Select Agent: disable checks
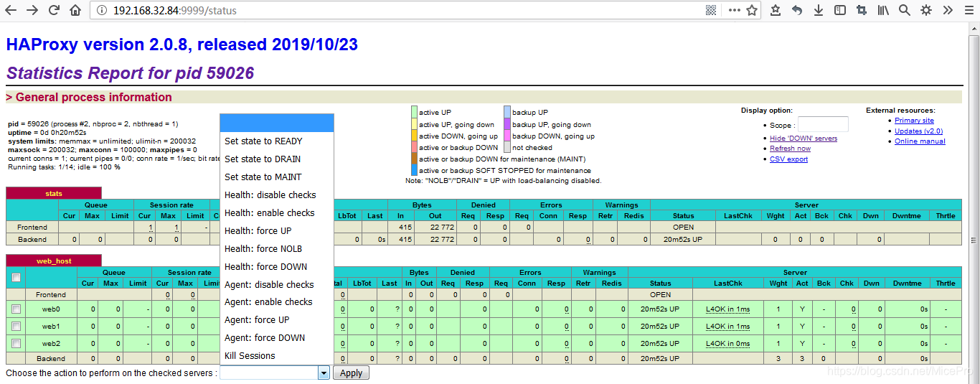 pos(277,285)
